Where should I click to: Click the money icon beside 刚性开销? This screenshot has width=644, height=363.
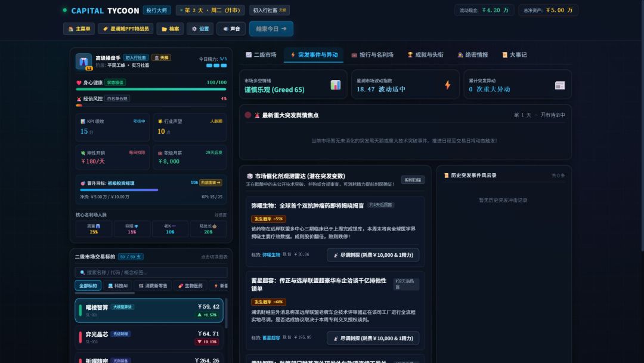[83, 153]
